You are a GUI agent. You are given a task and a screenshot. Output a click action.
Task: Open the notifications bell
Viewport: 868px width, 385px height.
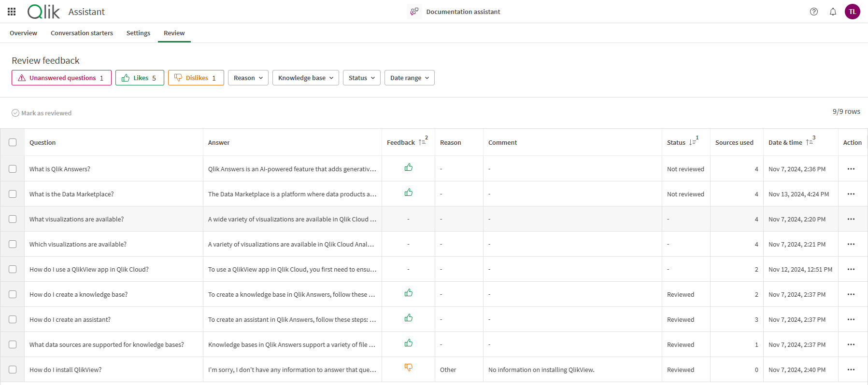833,12
